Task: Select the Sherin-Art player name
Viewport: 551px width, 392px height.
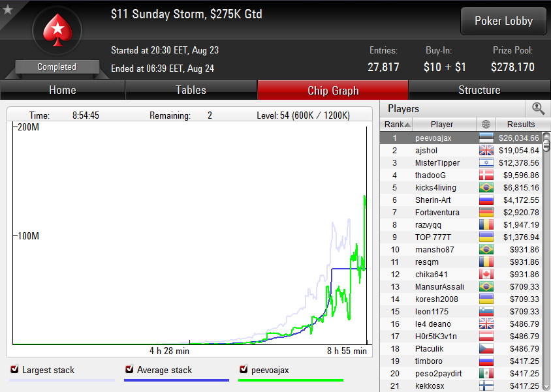Action: pyautogui.click(x=433, y=200)
